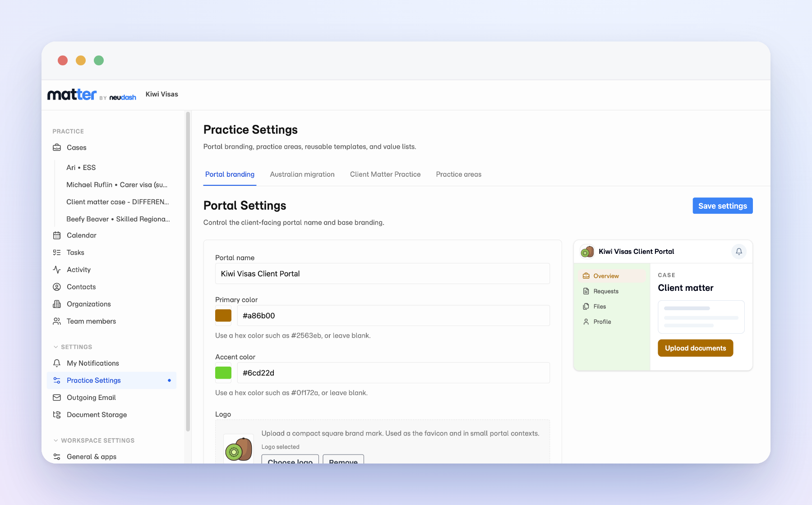Click the Practice Settings sliders icon
The width and height of the screenshot is (812, 505).
point(57,381)
